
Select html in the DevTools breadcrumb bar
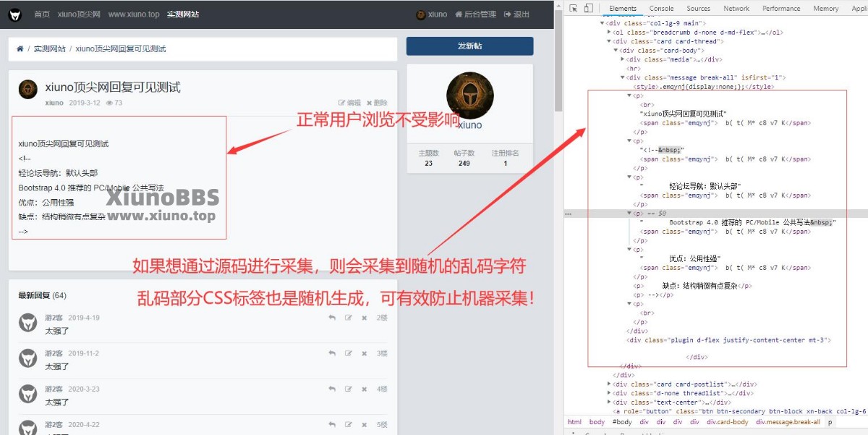[x=574, y=422]
